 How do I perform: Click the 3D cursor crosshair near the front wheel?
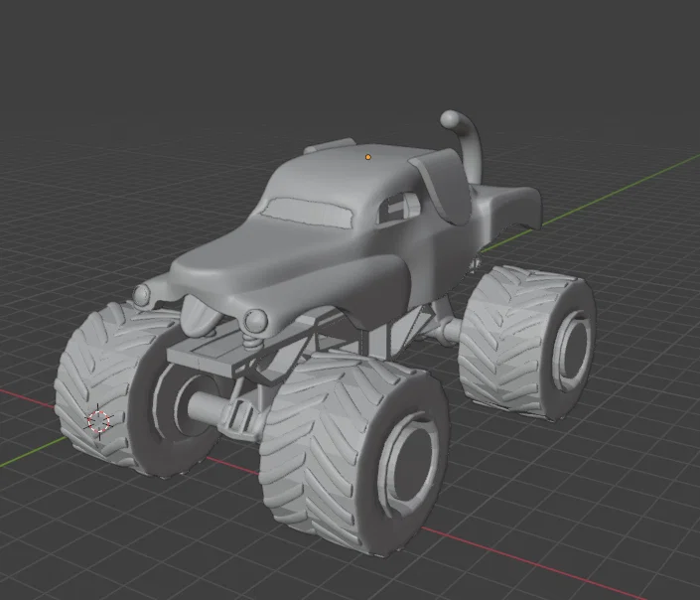point(98,421)
